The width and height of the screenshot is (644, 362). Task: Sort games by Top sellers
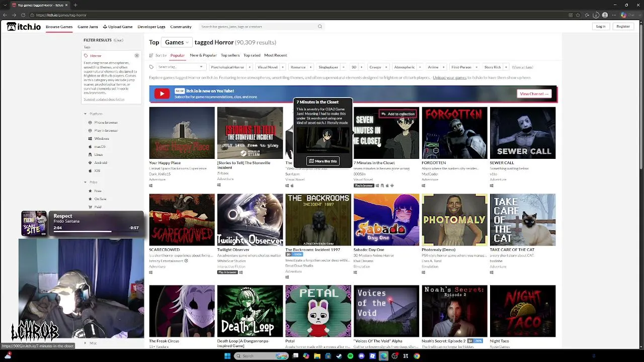230,55
